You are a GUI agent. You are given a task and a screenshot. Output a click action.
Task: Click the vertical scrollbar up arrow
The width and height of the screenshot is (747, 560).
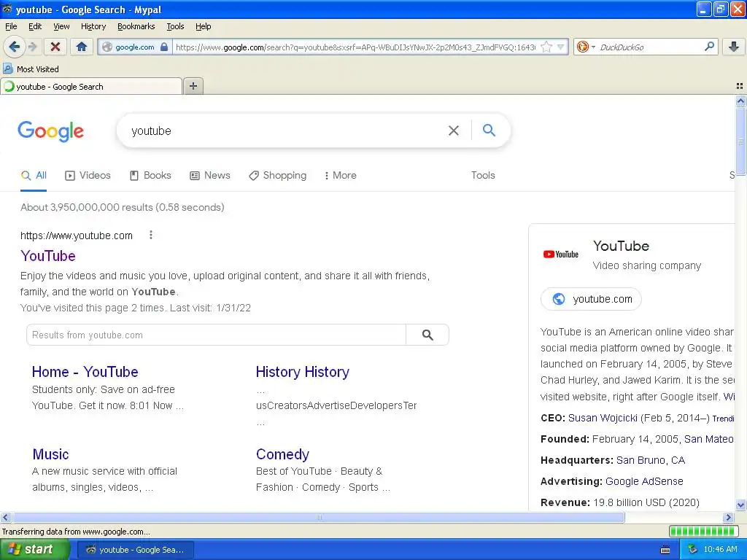pos(740,101)
